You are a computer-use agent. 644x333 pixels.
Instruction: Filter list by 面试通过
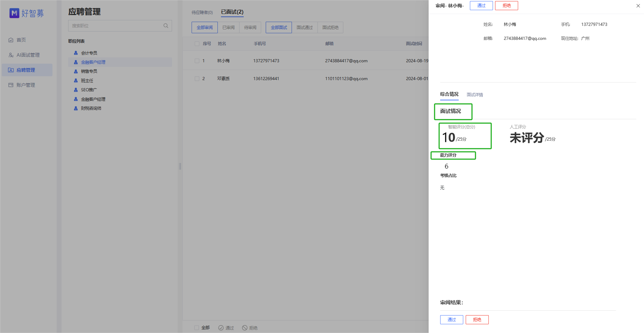tap(305, 28)
